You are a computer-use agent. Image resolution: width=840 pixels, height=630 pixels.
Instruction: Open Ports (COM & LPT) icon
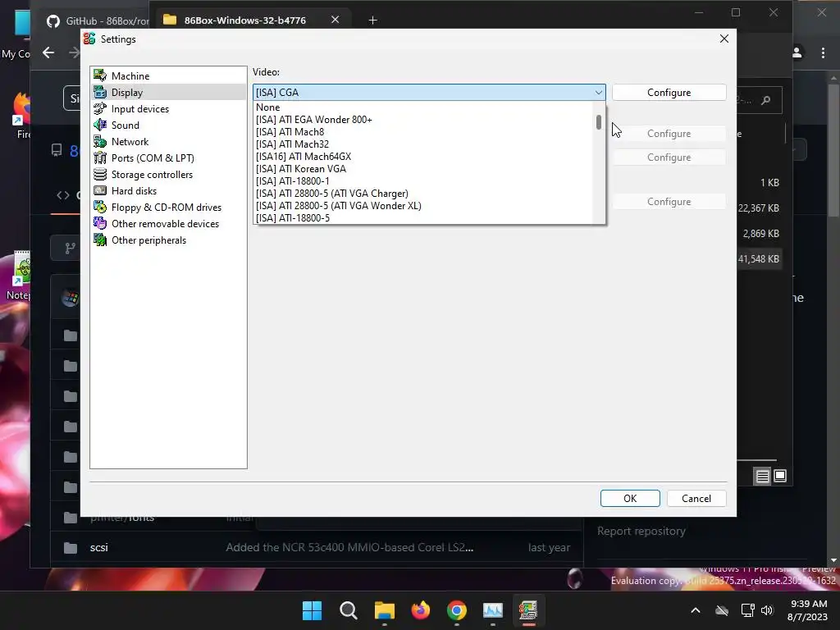tap(100, 158)
